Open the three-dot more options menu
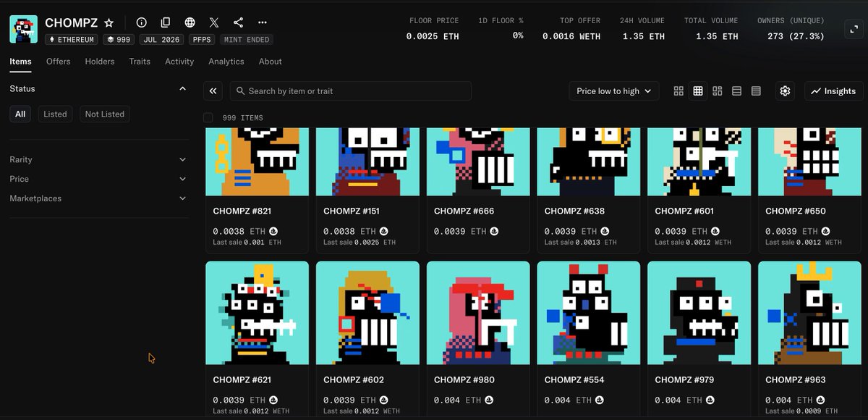 coord(262,23)
